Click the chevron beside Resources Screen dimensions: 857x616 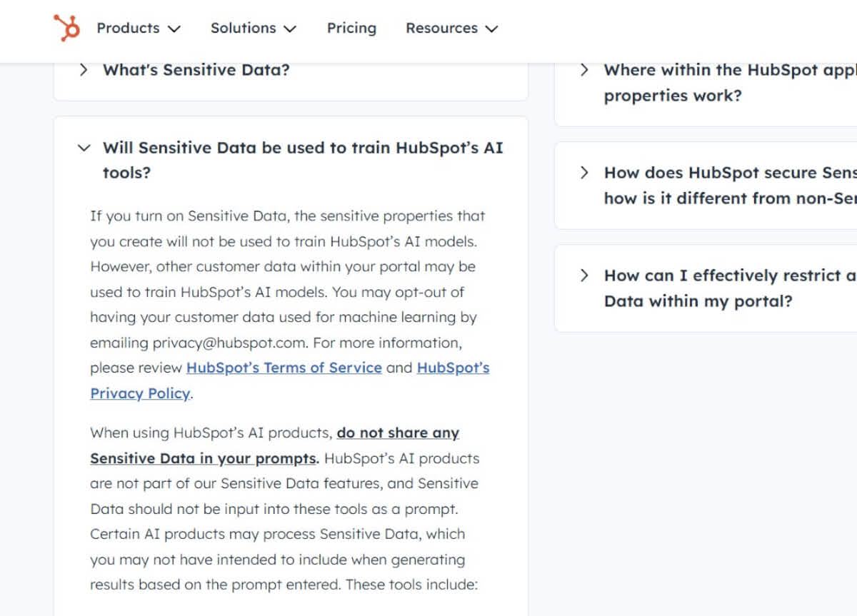(491, 29)
